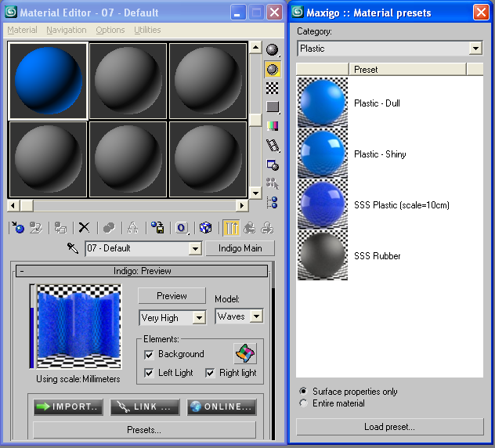
Task: Click the colorful Indigo logo icon
Action: (x=245, y=353)
